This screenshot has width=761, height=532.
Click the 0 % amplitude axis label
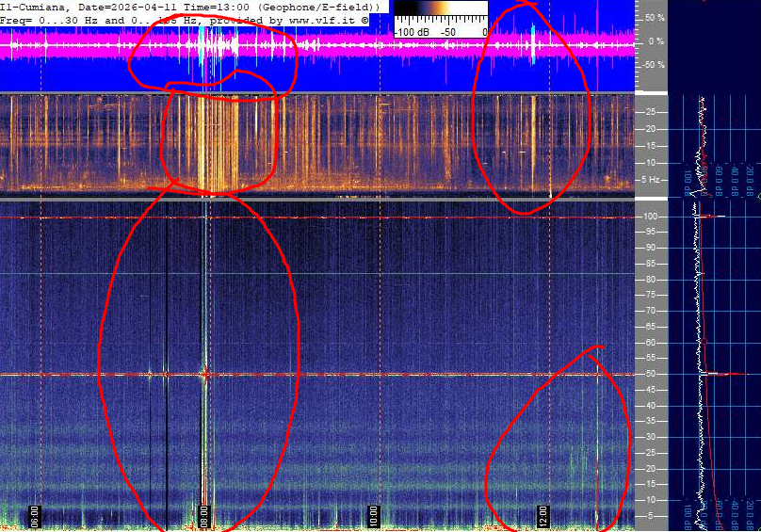click(657, 41)
